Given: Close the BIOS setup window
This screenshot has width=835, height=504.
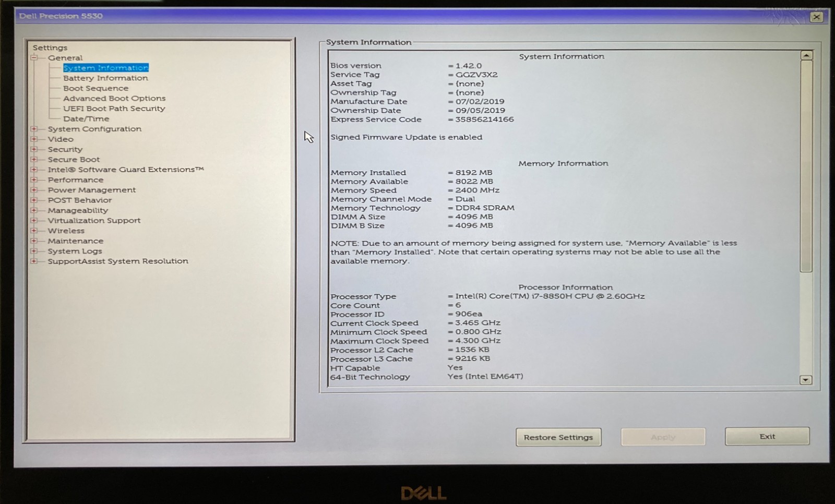Looking at the screenshot, I should click(x=817, y=17).
